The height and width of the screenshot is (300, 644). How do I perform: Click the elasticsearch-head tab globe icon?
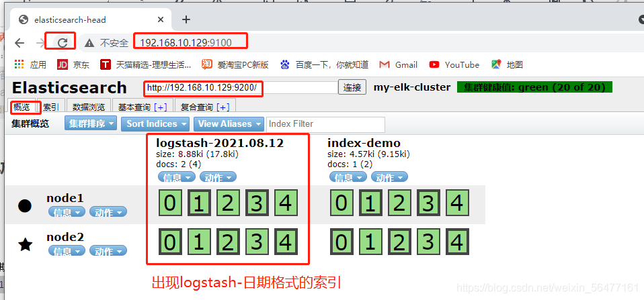pos(24,19)
